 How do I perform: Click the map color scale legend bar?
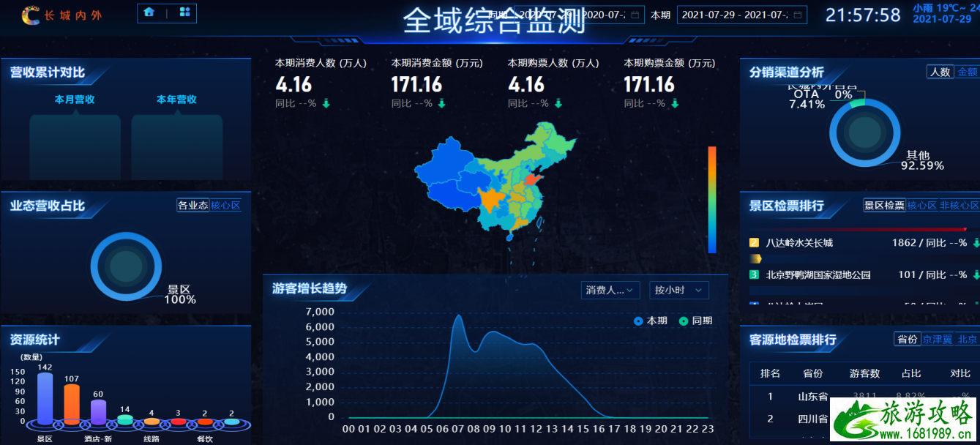712,199
